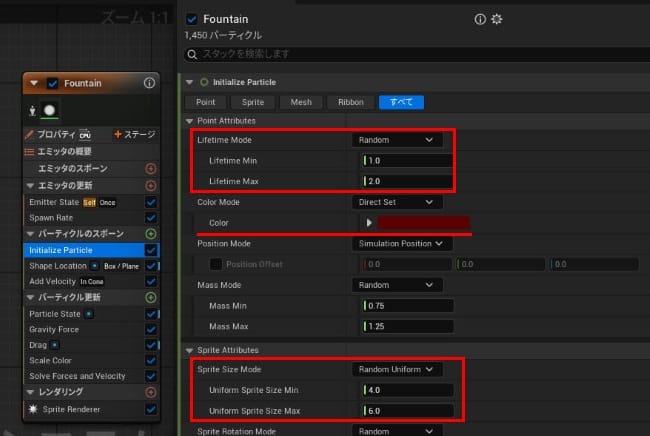The image size is (650, 436).
Task: Toggle the Add Velocity module checkbox
Action: tap(151, 281)
